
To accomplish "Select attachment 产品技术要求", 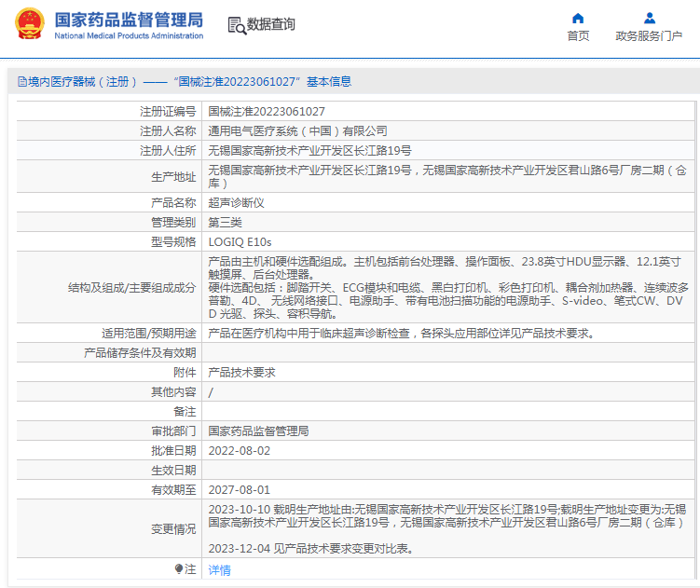I will pos(241,373).
